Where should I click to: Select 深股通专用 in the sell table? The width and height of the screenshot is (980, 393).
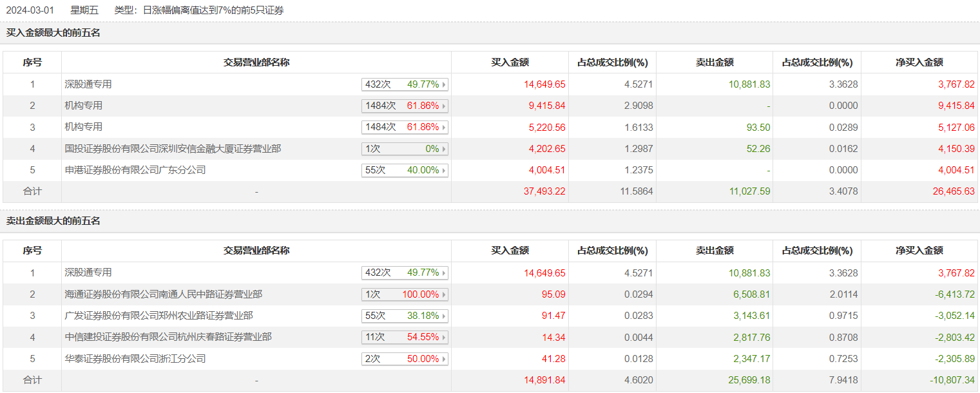[88, 273]
